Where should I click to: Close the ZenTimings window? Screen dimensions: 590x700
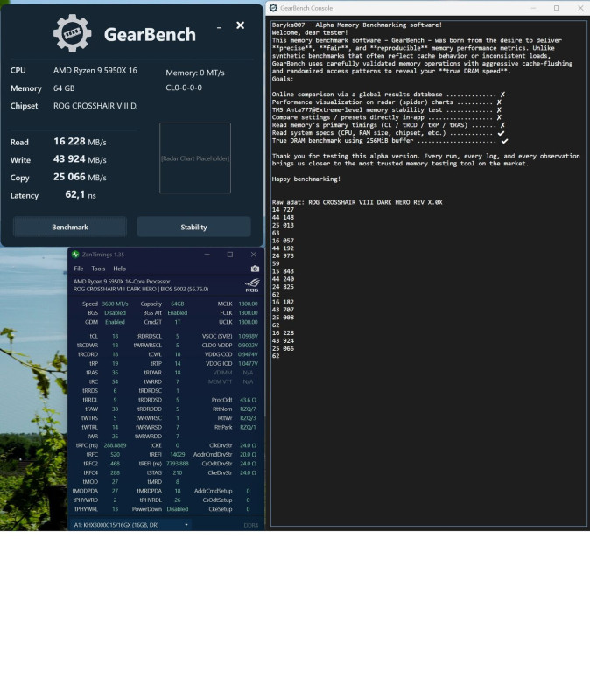point(254,255)
